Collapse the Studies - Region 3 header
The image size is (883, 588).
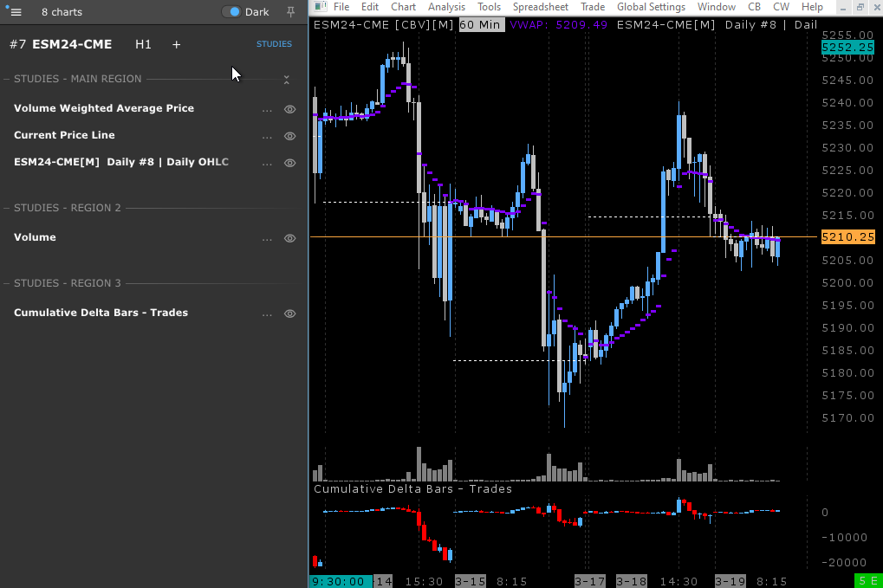[68, 283]
